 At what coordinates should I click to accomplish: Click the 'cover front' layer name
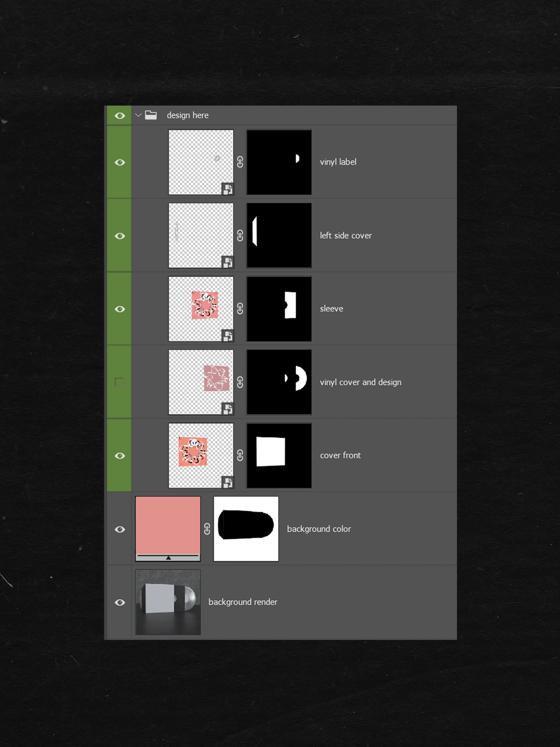point(340,455)
